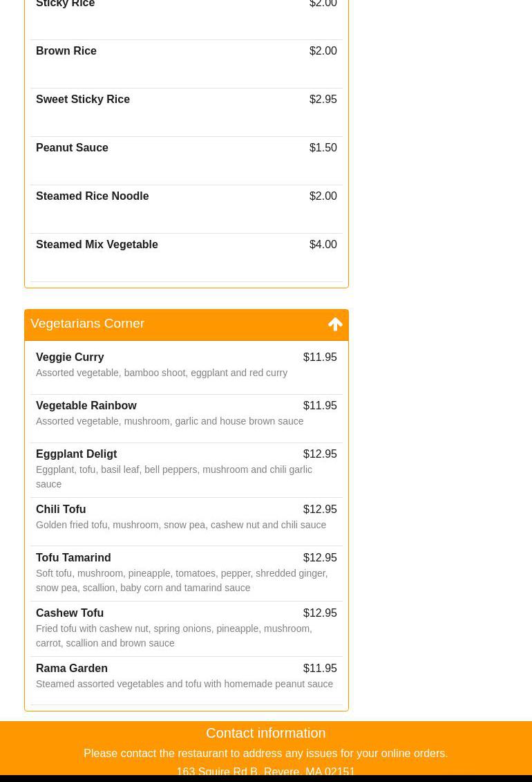The width and height of the screenshot is (532, 782).
Task: Pick the Steamed Mix Vegetable side
Action: (97, 245)
